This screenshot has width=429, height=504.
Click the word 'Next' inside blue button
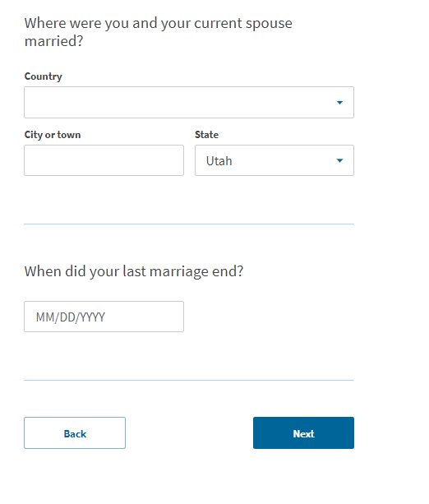[304, 434]
